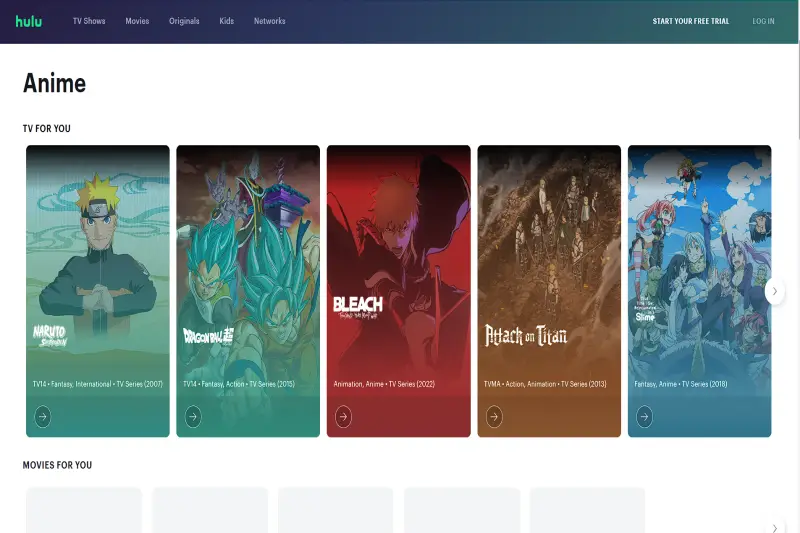
Task: Open the Kids section
Action: pyautogui.click(x=227, y=21)
